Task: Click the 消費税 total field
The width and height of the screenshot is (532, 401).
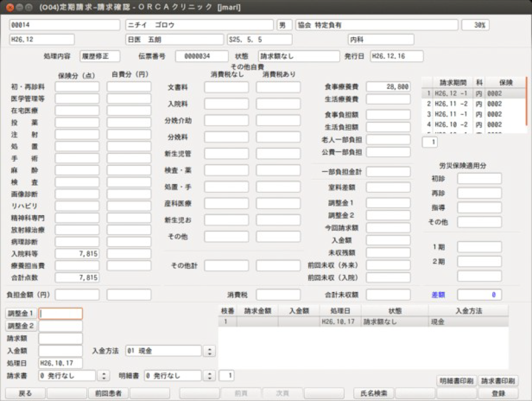Action: (278, 295)
